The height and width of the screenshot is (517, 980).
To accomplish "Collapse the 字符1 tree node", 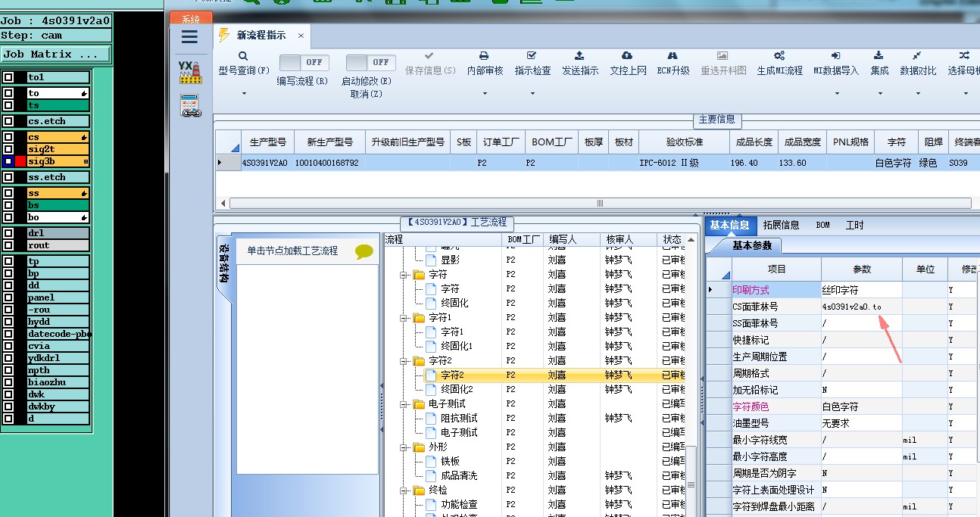I will pyautogui.click(x=404, y=318).
